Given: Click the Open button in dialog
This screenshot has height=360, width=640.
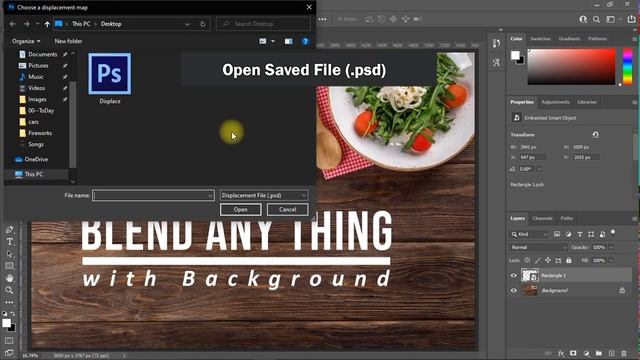Looking at the screenshot, I should 240,210.
